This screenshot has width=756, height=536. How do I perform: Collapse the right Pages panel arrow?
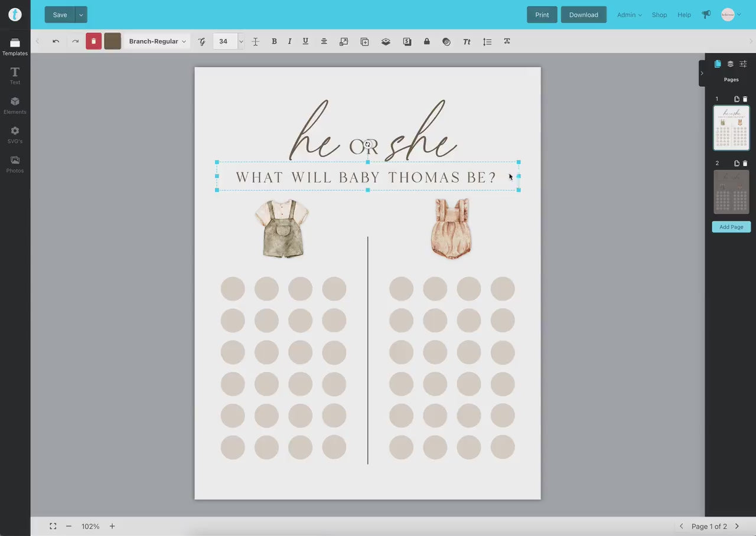(702, 73)
